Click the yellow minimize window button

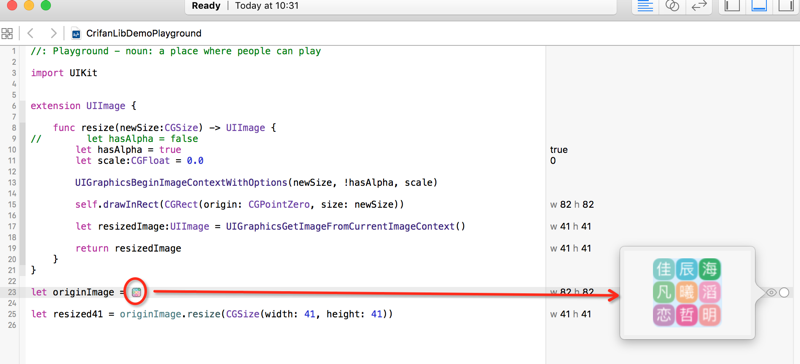pyautogui.click(x=29, y=5)
